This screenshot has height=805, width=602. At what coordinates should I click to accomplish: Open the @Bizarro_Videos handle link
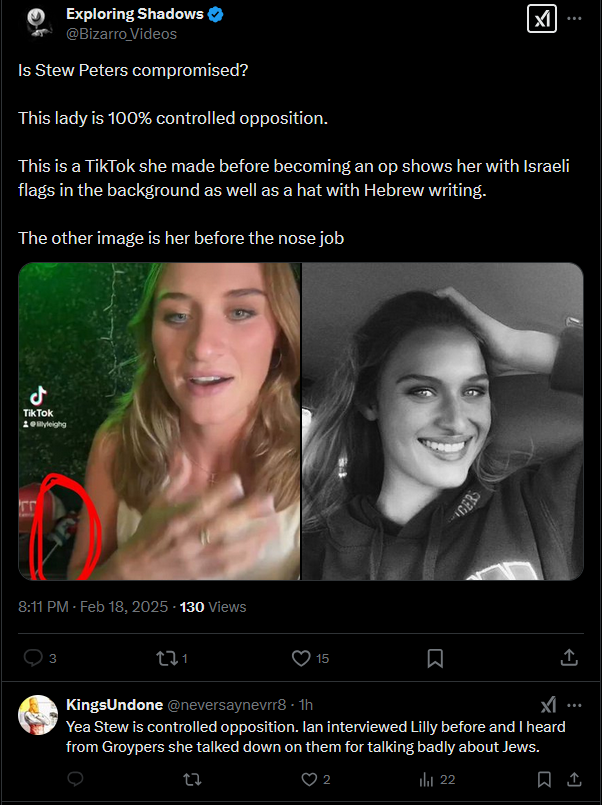(121, 34)
